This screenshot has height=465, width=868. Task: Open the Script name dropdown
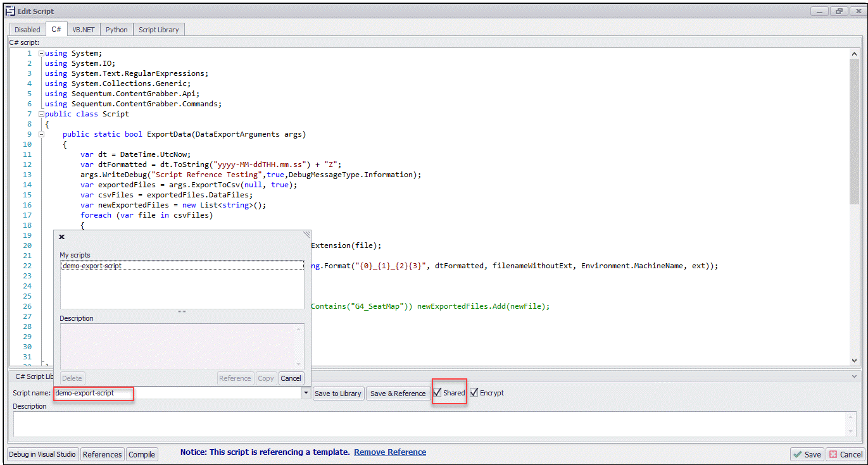(x=306, y=392)
